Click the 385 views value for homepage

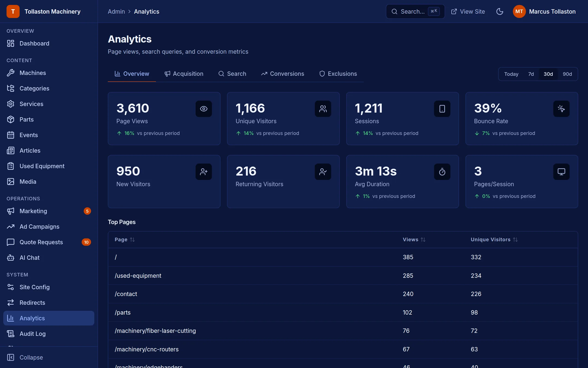click(x=408, y=257)
